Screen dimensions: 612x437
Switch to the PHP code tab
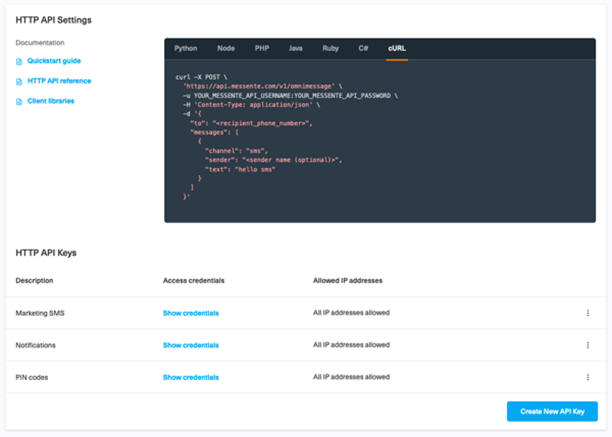tap(262, 48)
